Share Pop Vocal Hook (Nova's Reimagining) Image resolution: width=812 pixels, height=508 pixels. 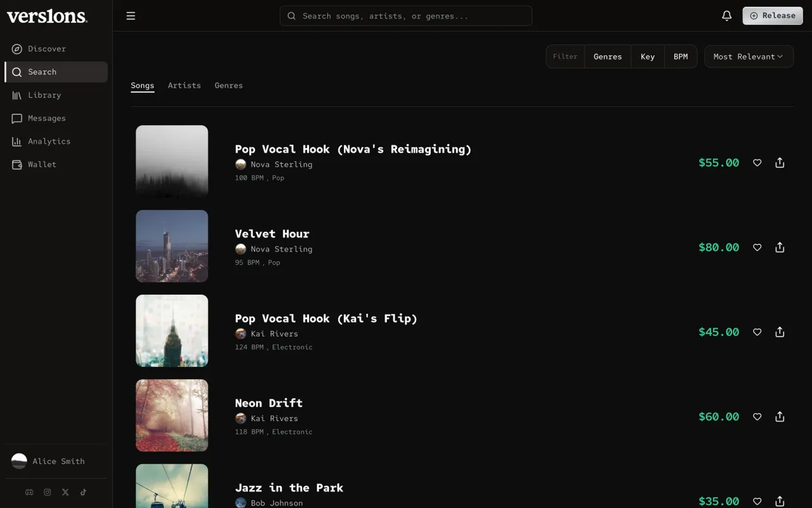[780, 163]
